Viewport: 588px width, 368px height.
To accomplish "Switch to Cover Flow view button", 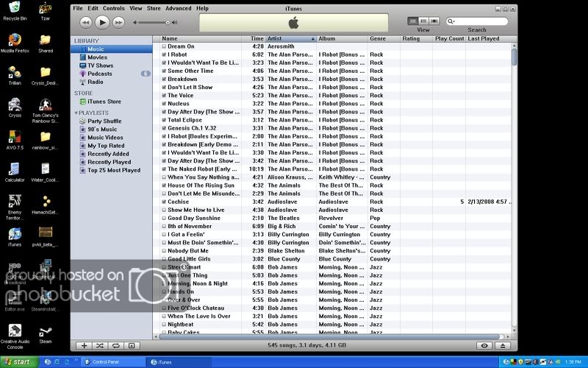I will [x=434, y=21].
